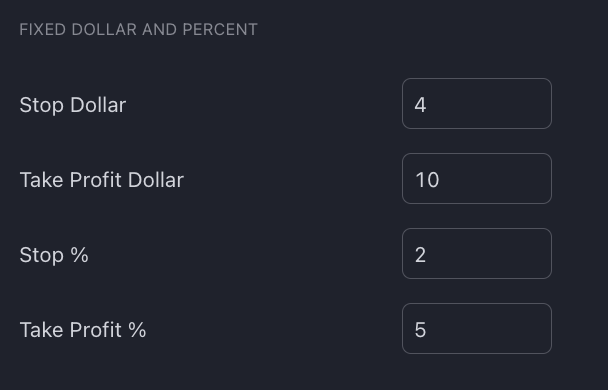Click the Stop % label text
This screenshot has height=390, width=608.
click(x=54, y=255)
